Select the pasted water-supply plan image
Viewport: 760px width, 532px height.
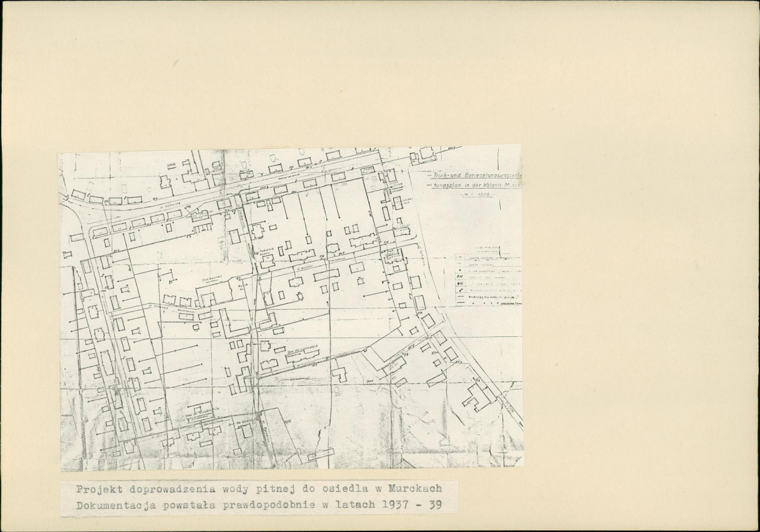(291, 308)
